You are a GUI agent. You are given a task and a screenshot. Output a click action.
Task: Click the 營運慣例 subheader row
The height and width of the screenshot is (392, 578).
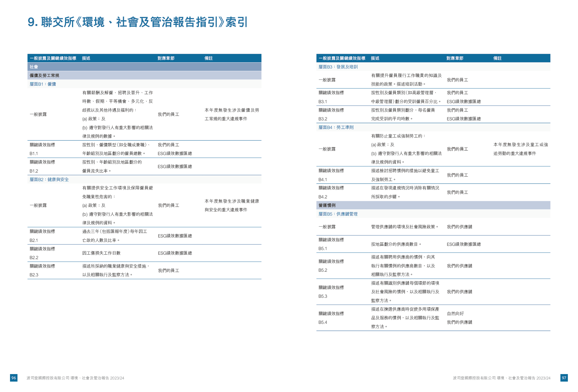327,205
